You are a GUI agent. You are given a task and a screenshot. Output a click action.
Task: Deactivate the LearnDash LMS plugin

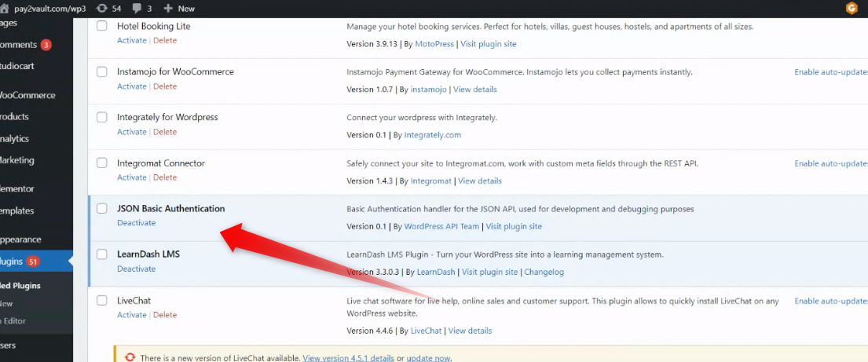point(136,269)
